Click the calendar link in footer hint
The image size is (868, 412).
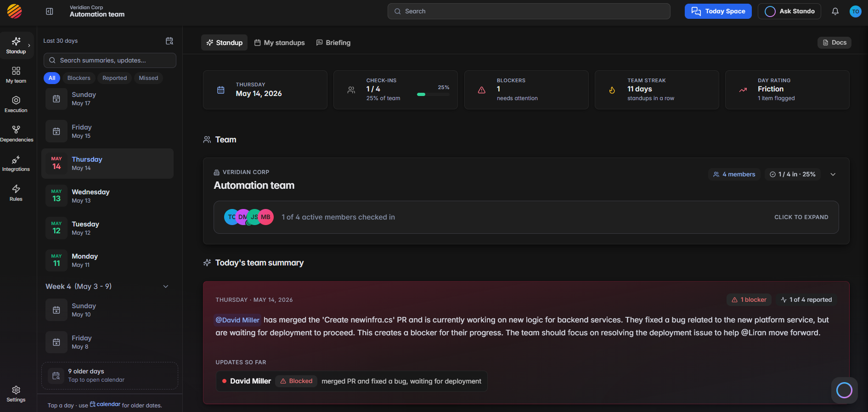click(x=105, y=405)
